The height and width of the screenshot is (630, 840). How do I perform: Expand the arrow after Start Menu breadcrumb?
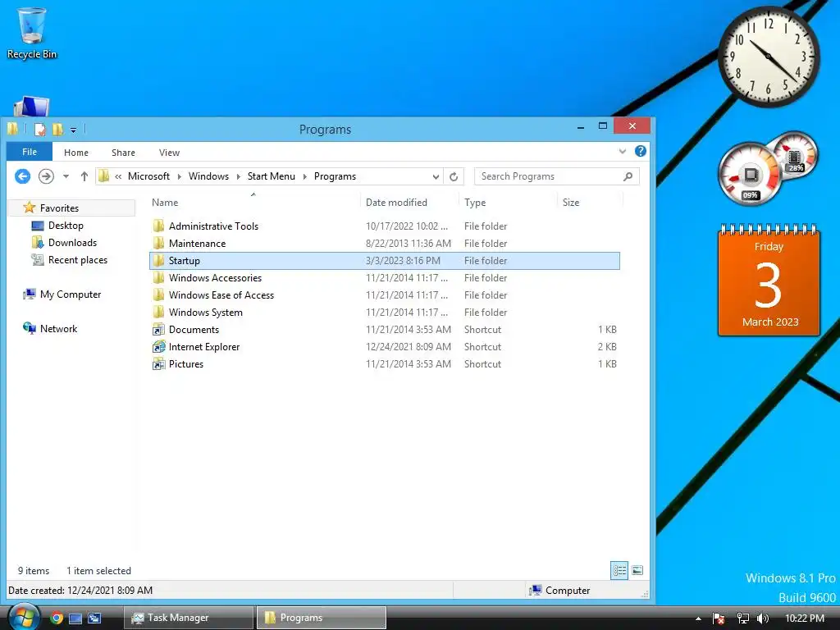pos(305,176)
